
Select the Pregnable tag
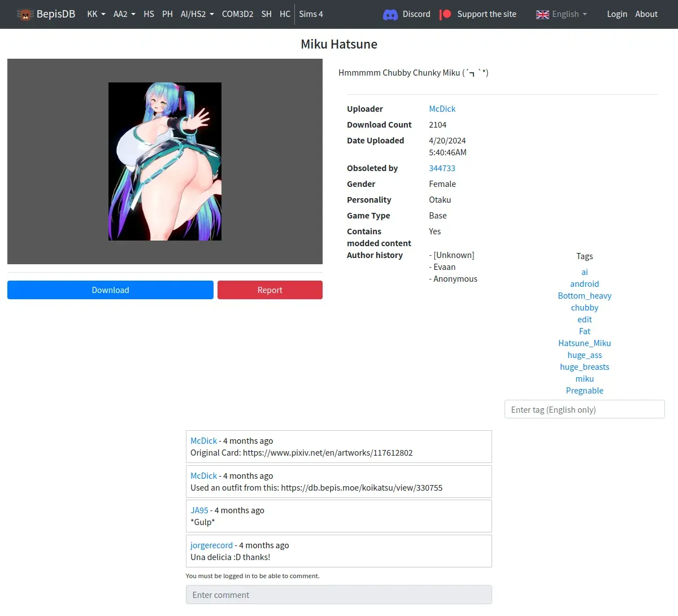584,391
